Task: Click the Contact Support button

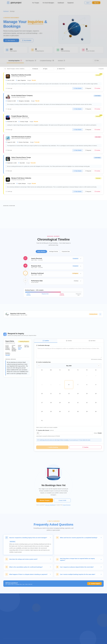Action: 94,583
